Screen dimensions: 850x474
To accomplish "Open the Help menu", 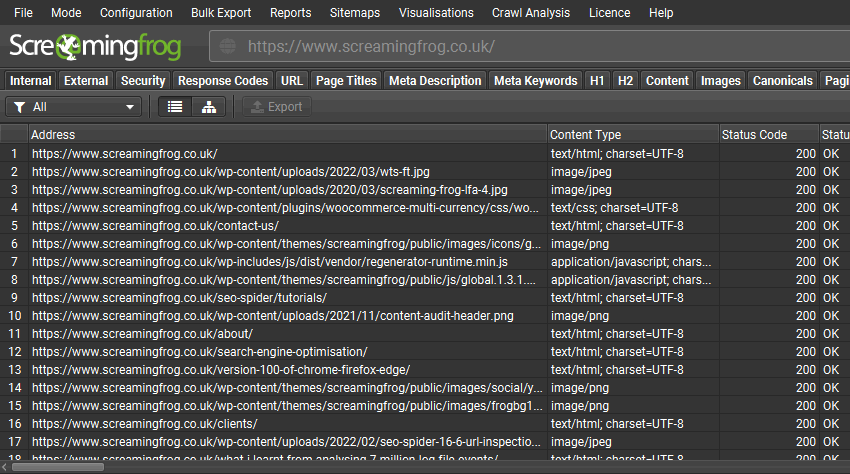I will point(661,12).
